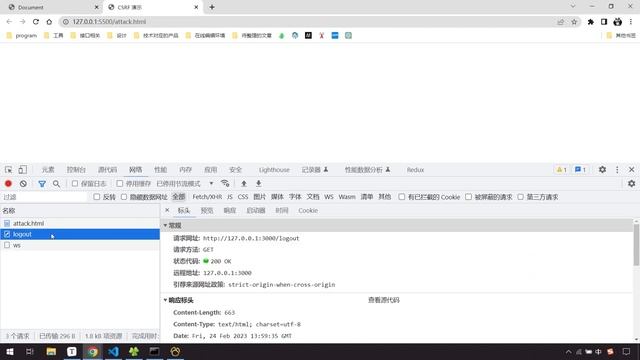Filter requests by Wasm

(x=347, y=197)
